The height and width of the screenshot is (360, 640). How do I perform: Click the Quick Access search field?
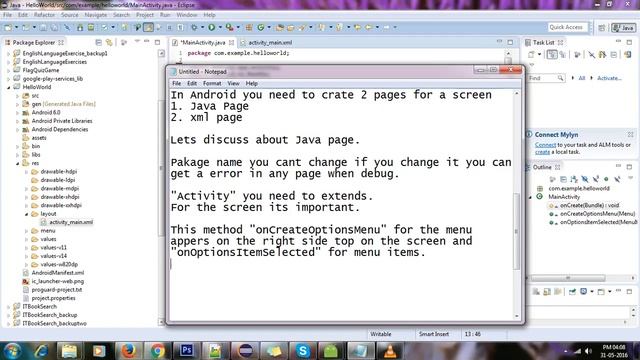click(568, 27)
